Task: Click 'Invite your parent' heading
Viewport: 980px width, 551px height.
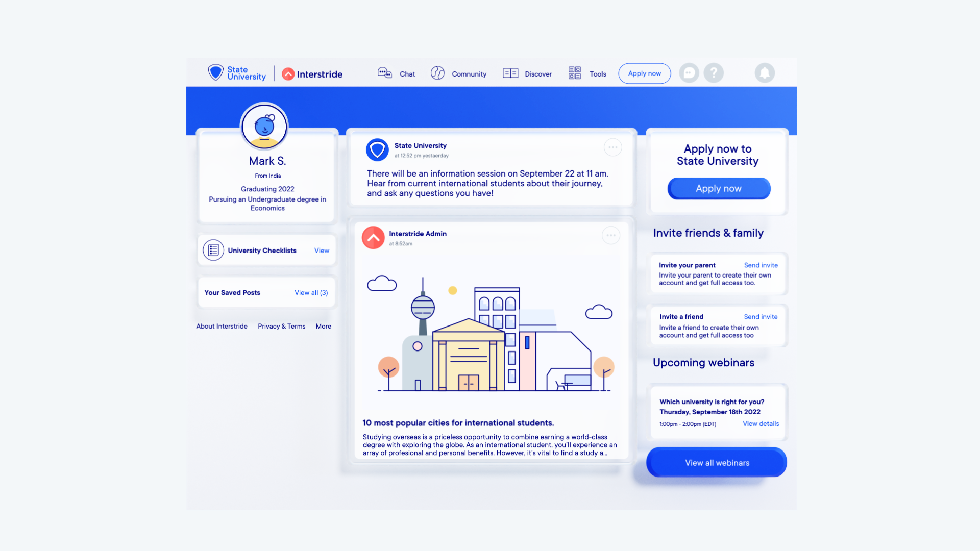Action: [x=687, y=265]
